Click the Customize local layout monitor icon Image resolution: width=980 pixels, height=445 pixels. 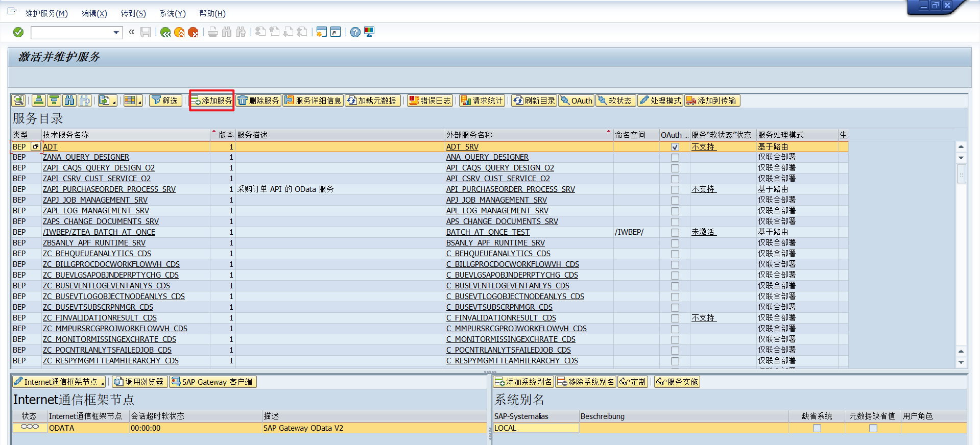pyautogui.click(x=369, y=32)
